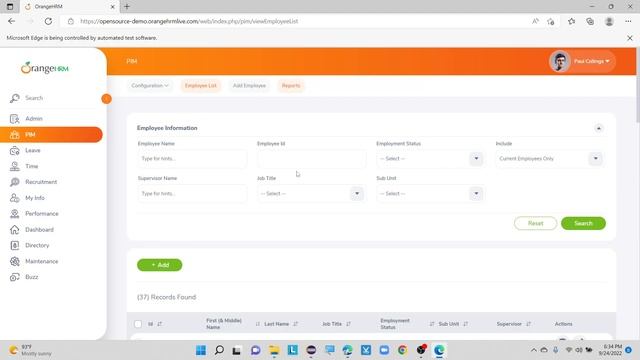Sort table by Supervisor column

(x=529, y=324)
